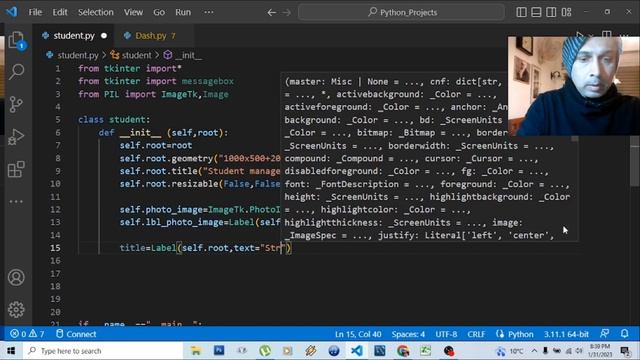Go back using the left arrow
This screenshot has width=640, height=360.
click(x=271, y=12)
